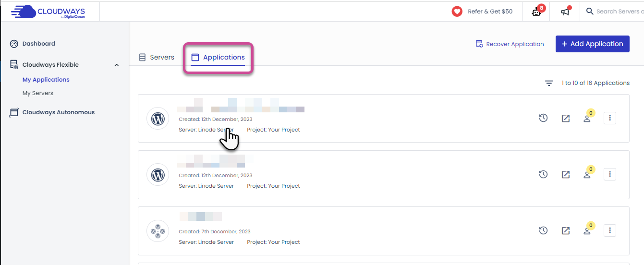Click the Cloudways logo

(48, 12)
